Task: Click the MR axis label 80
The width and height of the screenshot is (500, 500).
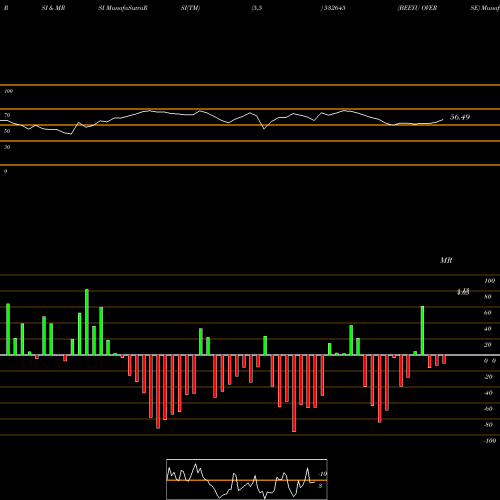Action: click(x=488, y=297)
